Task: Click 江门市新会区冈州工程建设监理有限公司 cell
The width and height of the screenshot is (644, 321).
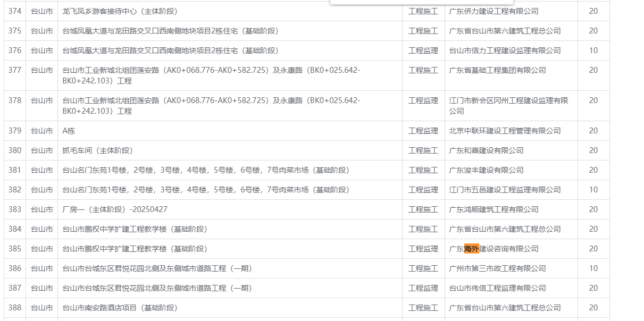Action: (508, 105)
